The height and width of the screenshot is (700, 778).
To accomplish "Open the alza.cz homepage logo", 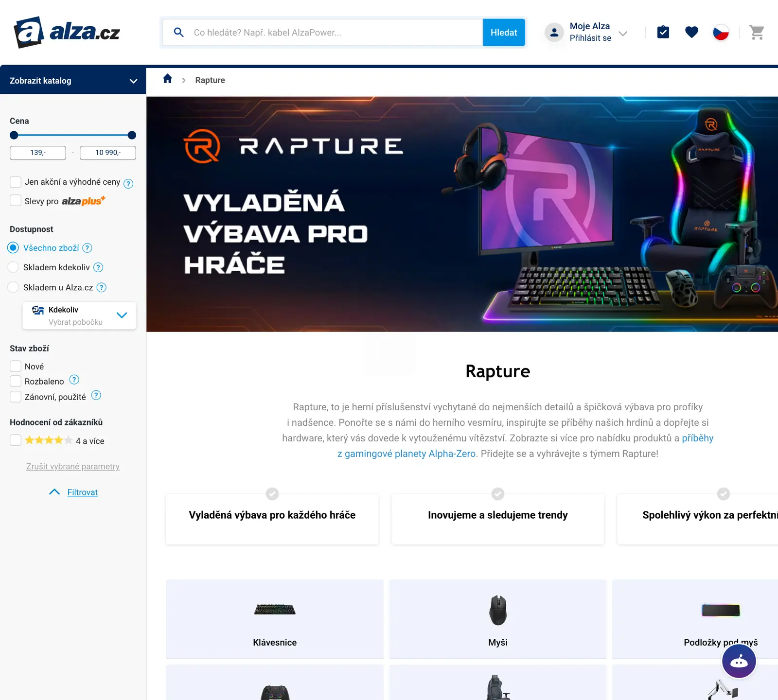I will click(67, 32).
